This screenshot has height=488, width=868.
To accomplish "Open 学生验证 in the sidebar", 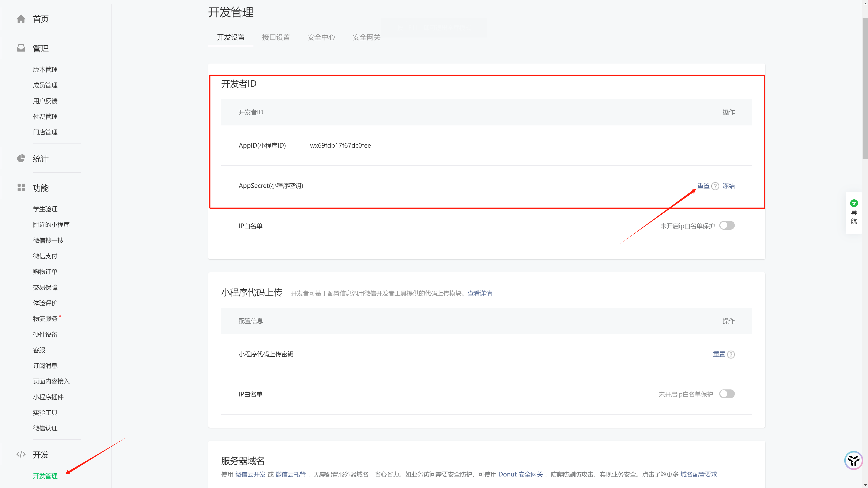I will (45, 209).
